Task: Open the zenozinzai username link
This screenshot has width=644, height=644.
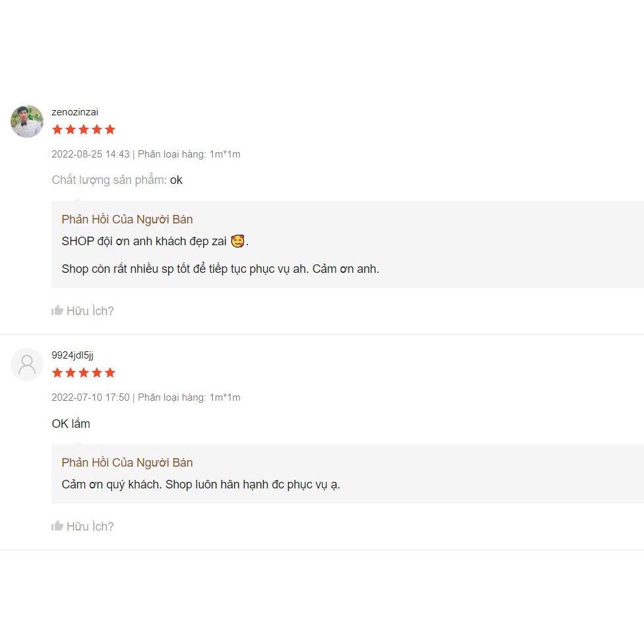Action: (x=75, y=112)
